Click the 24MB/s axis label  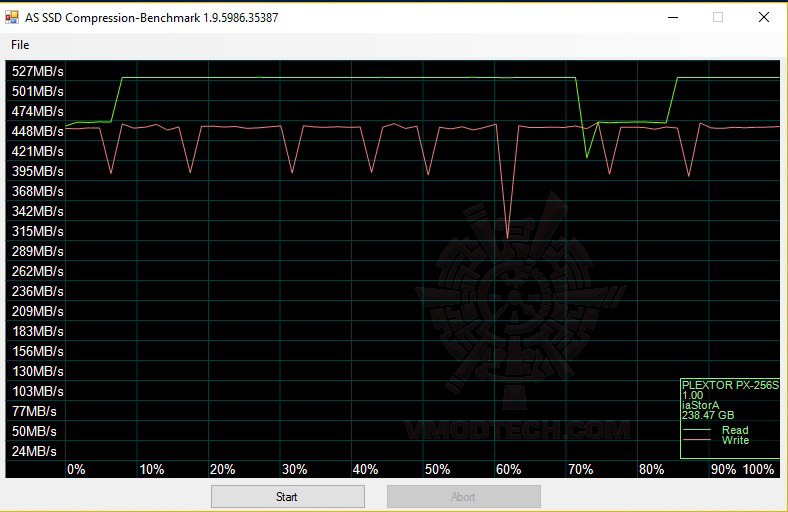34,451
